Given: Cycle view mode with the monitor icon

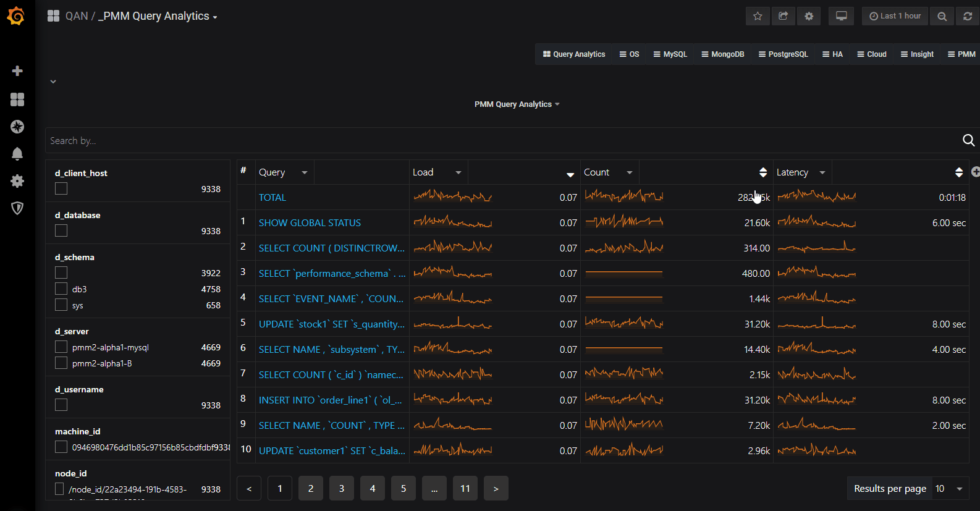Looking at the screenshot, I should pos(841,16).
